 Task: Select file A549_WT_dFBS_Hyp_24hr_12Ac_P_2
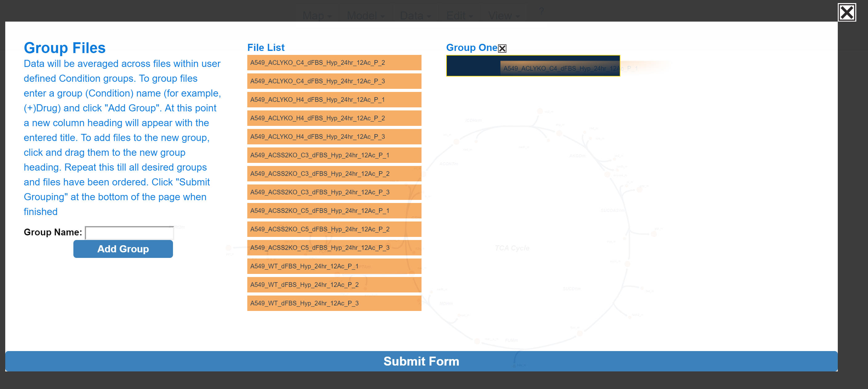tap(334, 285)
